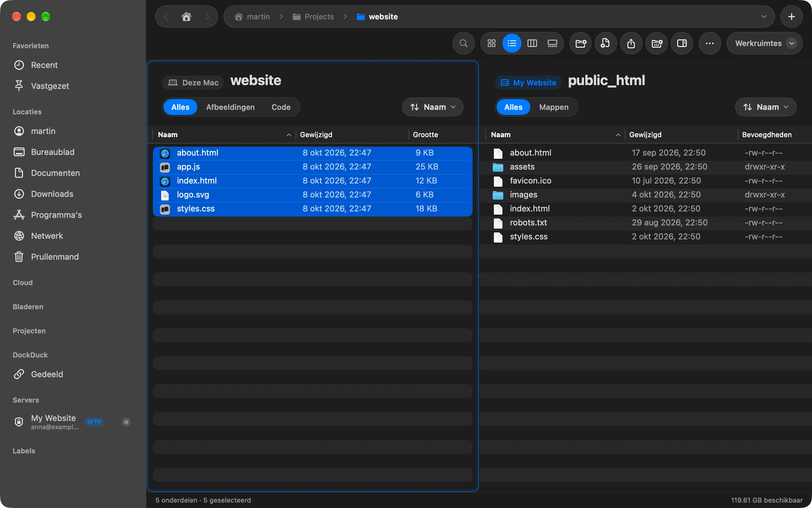Select styles.css in public_html pane

click(x=645, y=237)
